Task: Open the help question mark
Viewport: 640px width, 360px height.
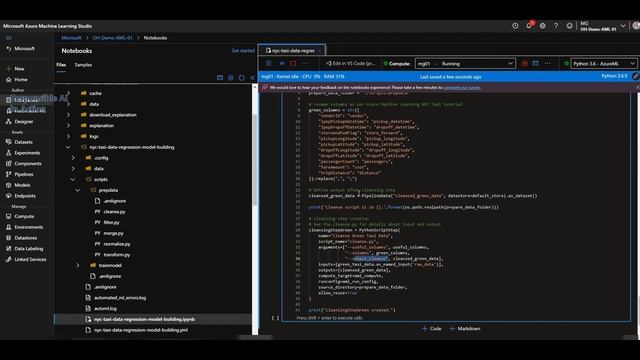Action: pos(556,26)
